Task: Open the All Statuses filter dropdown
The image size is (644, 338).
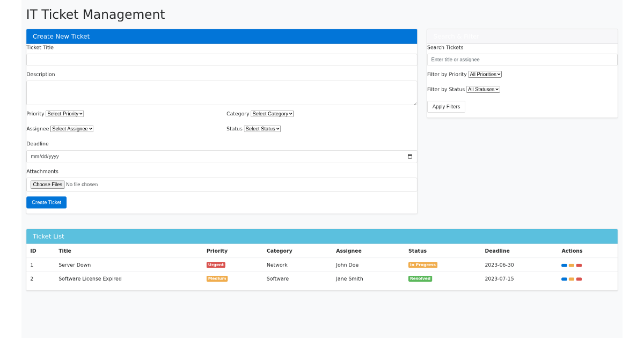Action: tap(482, 89)
